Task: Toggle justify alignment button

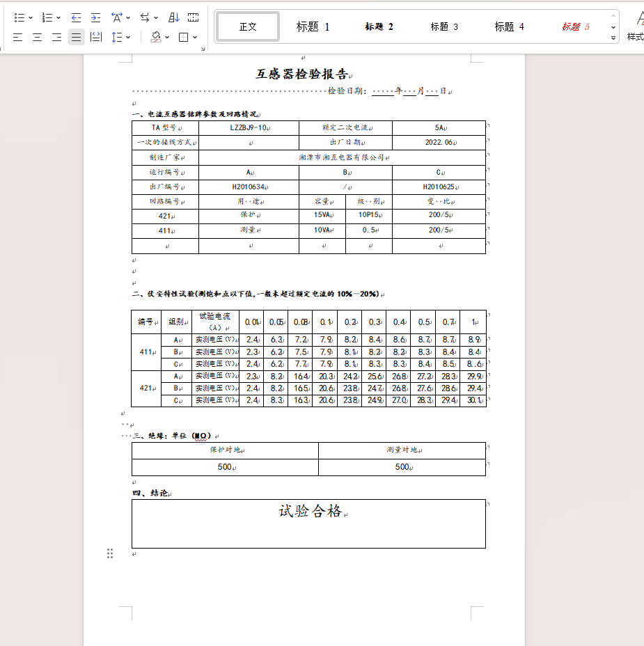Action: pos(76,37)
